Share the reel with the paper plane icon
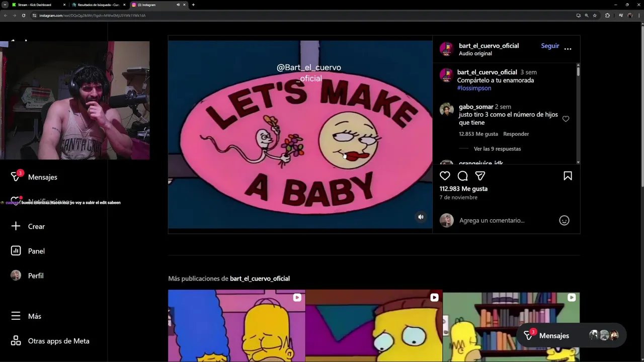This screenshot has height=362, width=644. [x=480, y=176]
